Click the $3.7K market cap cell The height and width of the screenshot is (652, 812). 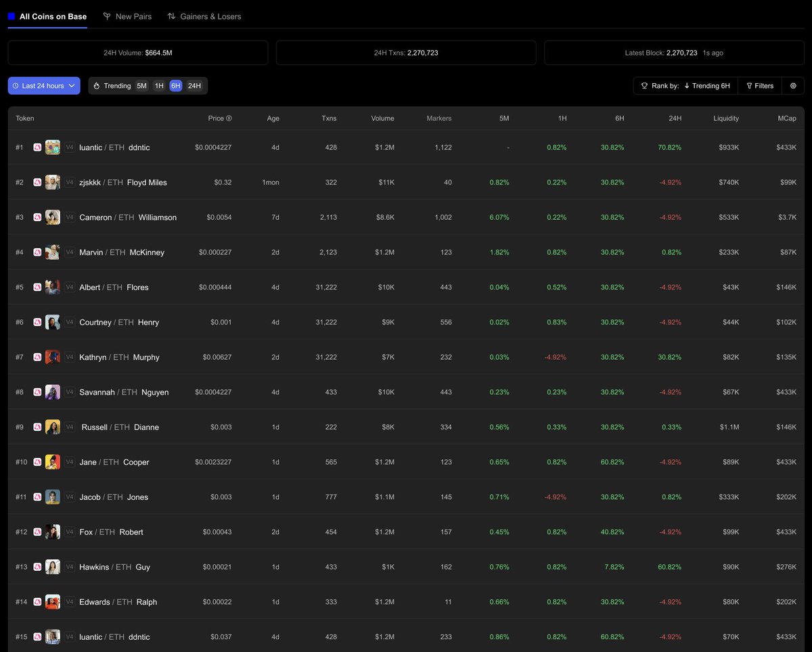[788, 217]
